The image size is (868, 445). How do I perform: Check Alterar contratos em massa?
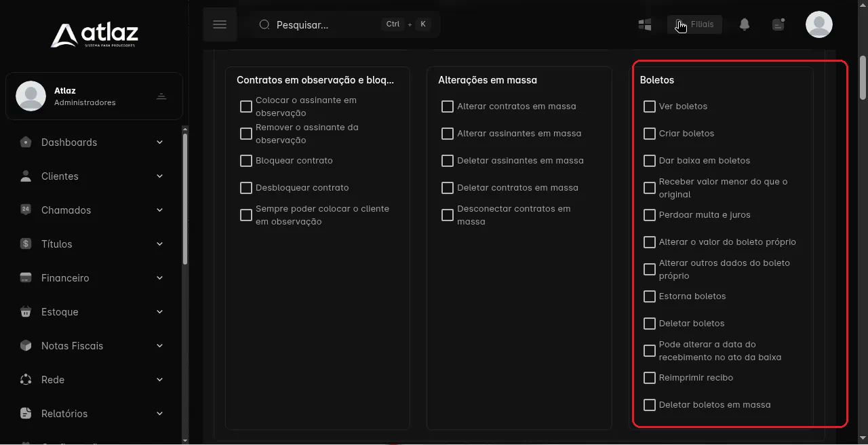pos(448,107)
